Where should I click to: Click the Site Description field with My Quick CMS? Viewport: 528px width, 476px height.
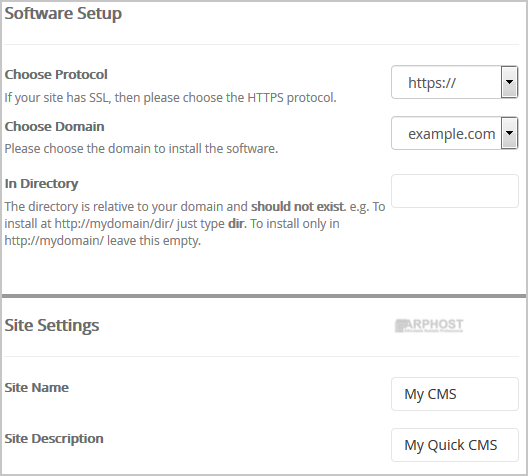[455, 445]
